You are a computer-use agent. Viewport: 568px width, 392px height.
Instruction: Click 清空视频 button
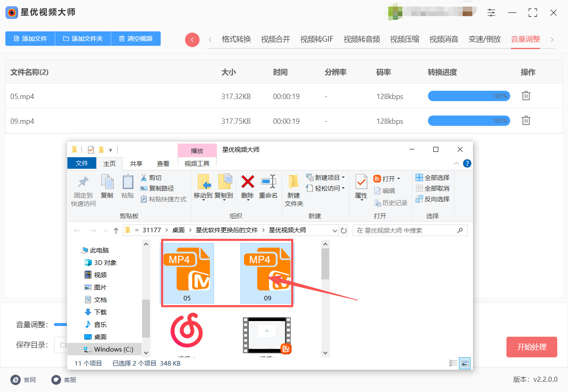(136, 38)
